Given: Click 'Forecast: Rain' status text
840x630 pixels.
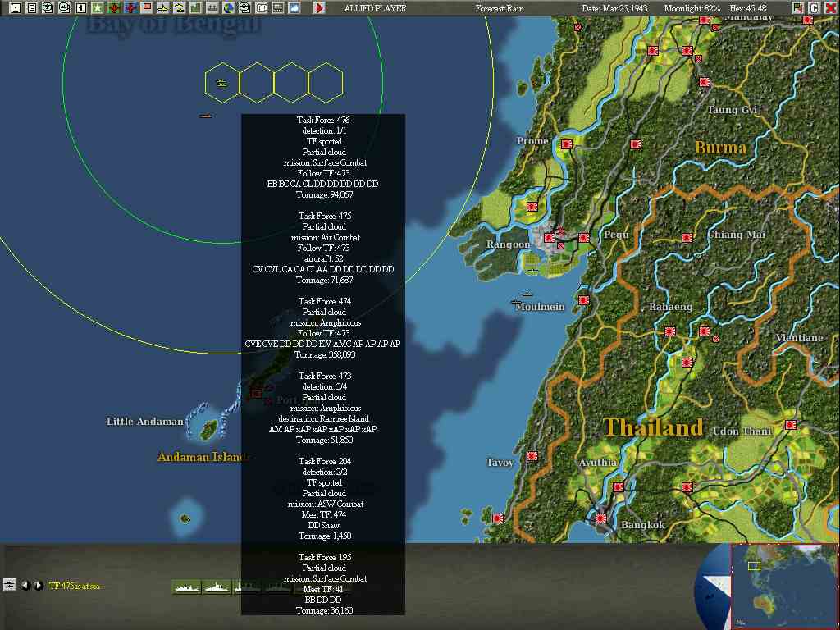Looking at the screenshot, I should (500, 8).
